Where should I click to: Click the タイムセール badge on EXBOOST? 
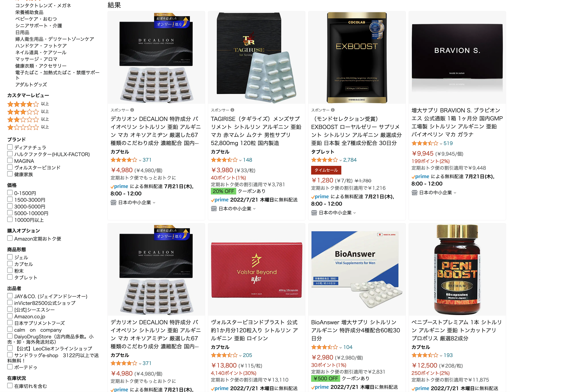tap(326, 170)
